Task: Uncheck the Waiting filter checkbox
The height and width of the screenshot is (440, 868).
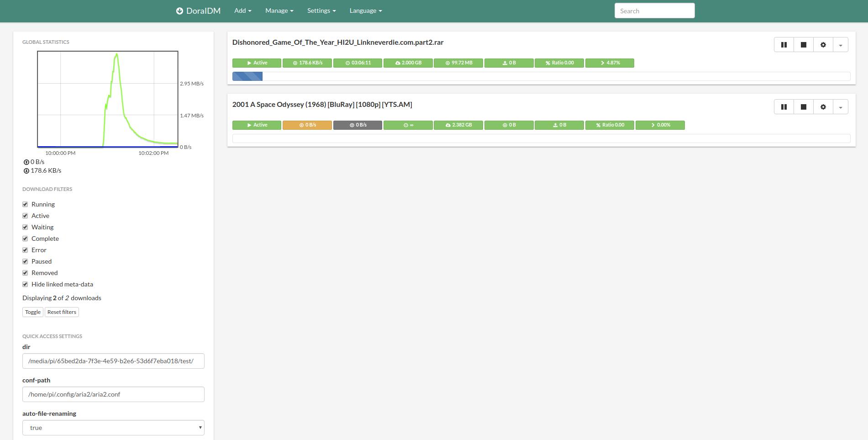Action: (25, 227)
